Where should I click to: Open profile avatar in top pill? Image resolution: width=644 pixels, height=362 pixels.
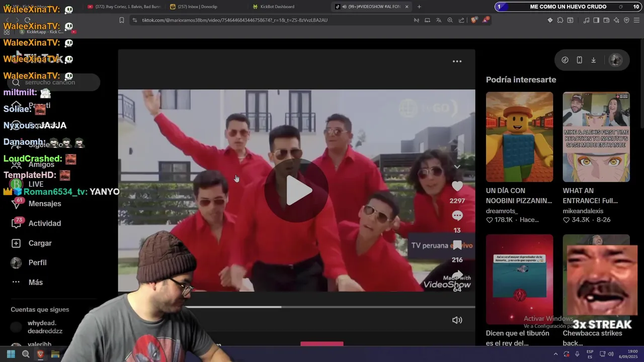(615, 60)
